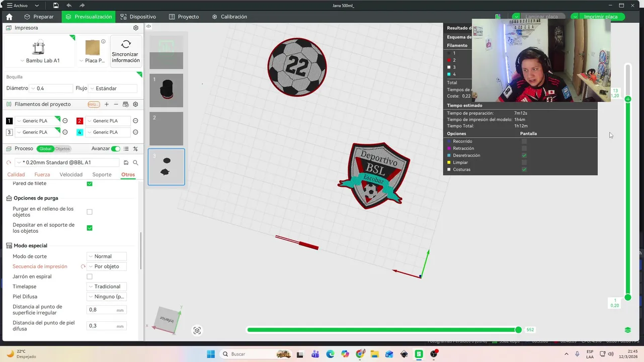644x362 pixels.
Task: Toggle the Avanzar advanced mode switch
Action: point(116,149)
